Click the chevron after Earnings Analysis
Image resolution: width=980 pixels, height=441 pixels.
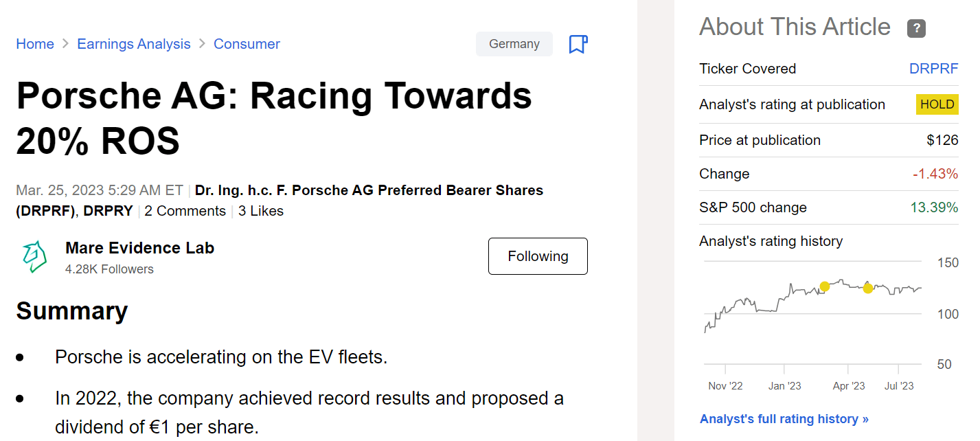click(x=201, y=43)
